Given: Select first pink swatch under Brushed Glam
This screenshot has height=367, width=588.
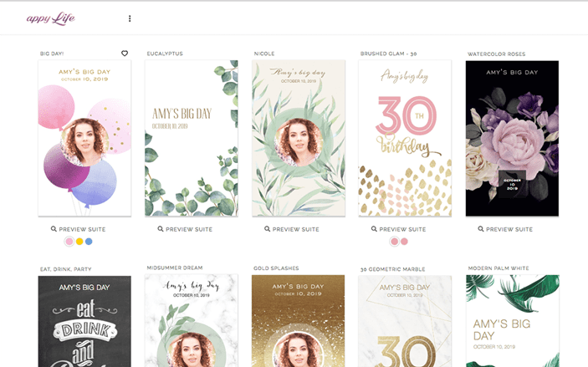Looking at the screenshot, I should 395,242.
